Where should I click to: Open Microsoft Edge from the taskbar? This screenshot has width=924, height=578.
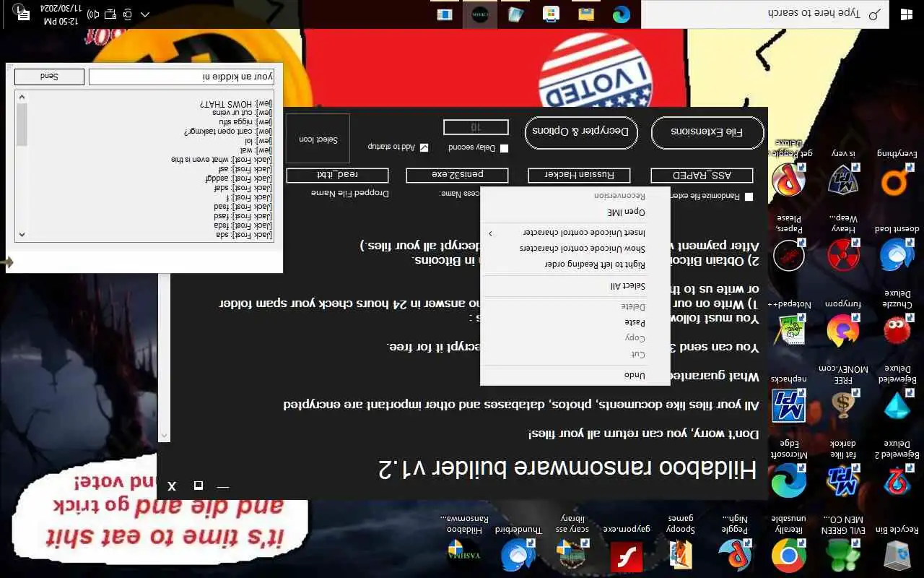click(x=621, y=14)
